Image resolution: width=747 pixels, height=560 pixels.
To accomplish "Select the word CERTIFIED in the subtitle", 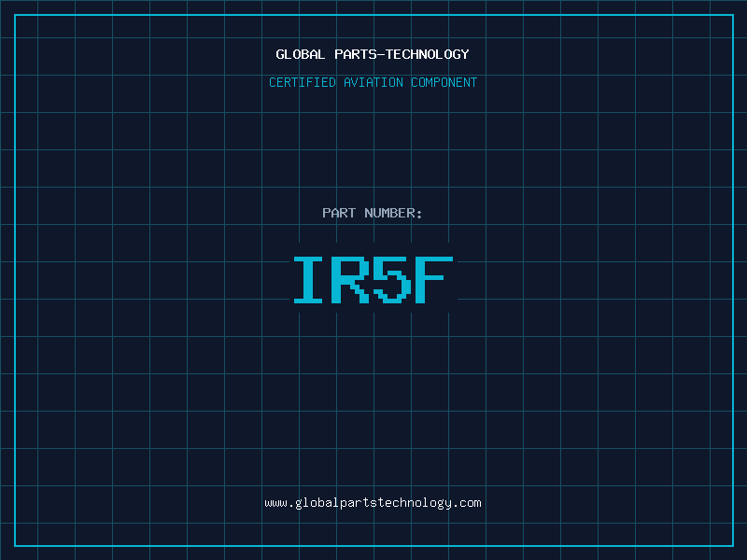I will click(x=303, y=82).
